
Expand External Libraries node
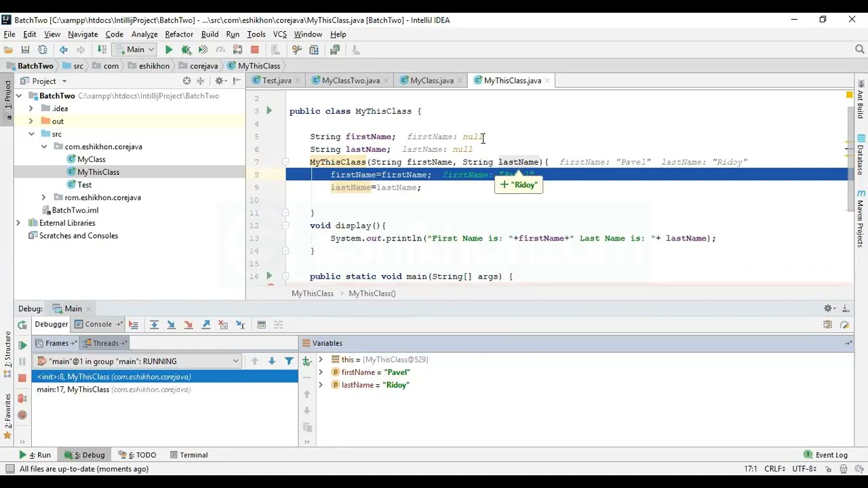[x=18, y=223]
